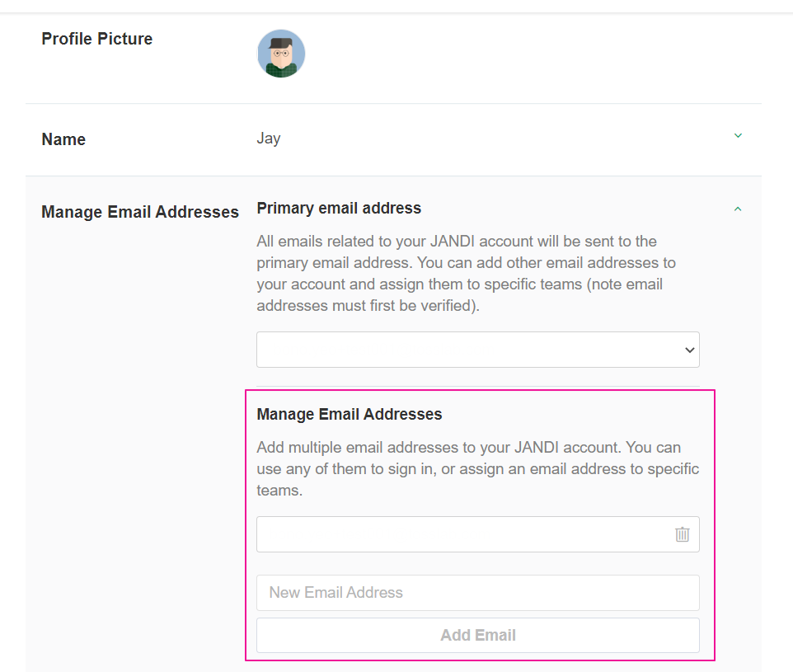This screenshot has width=793, height=672.
Task: Click the primary email description paragraph
Action: coord(467,273)
